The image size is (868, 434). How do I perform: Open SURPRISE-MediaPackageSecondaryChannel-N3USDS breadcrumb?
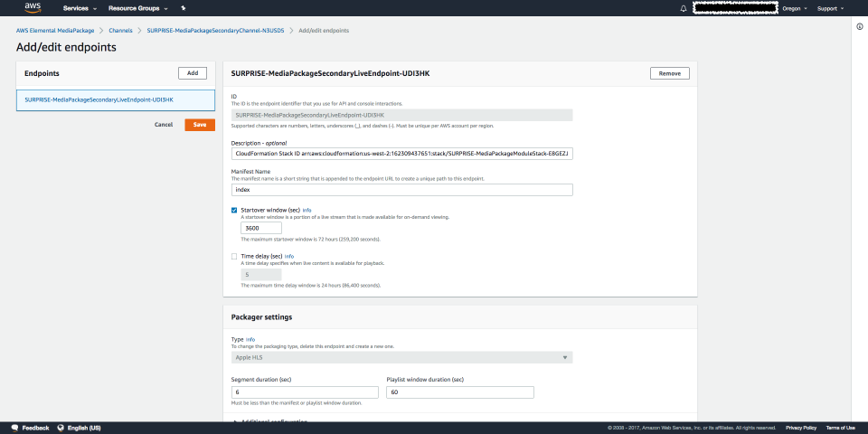click(215, 31)
